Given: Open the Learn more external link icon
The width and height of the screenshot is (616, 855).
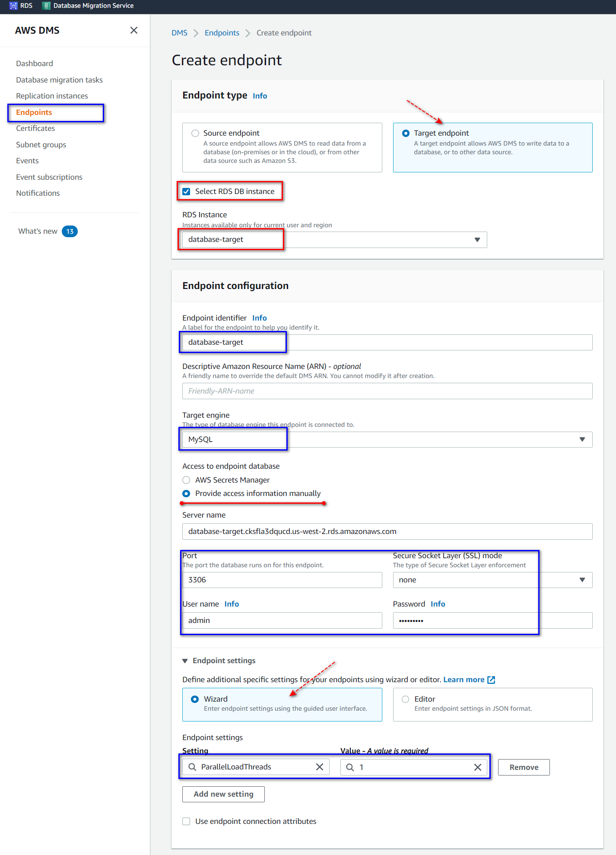Looking at the screenshot, I should click(491, 680).
